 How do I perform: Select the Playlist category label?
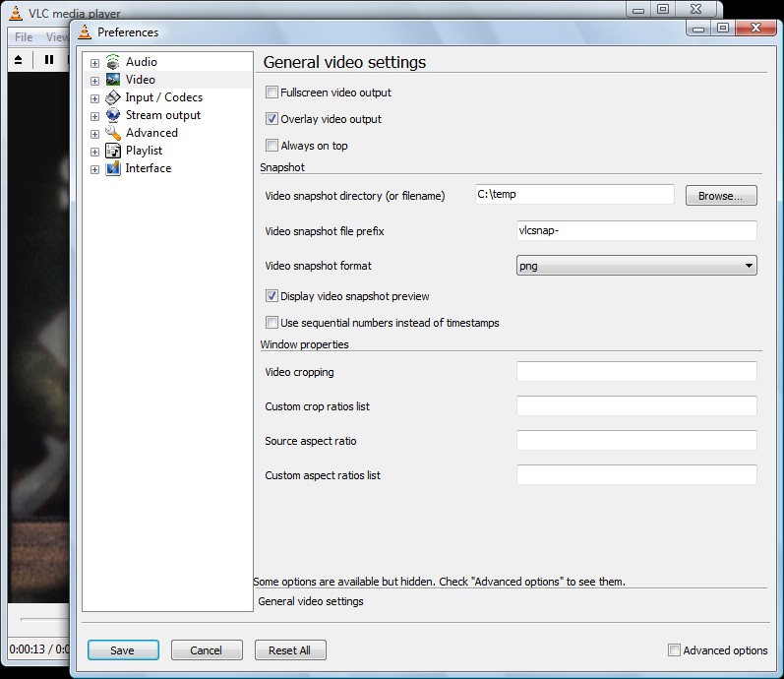pos(144,151)
